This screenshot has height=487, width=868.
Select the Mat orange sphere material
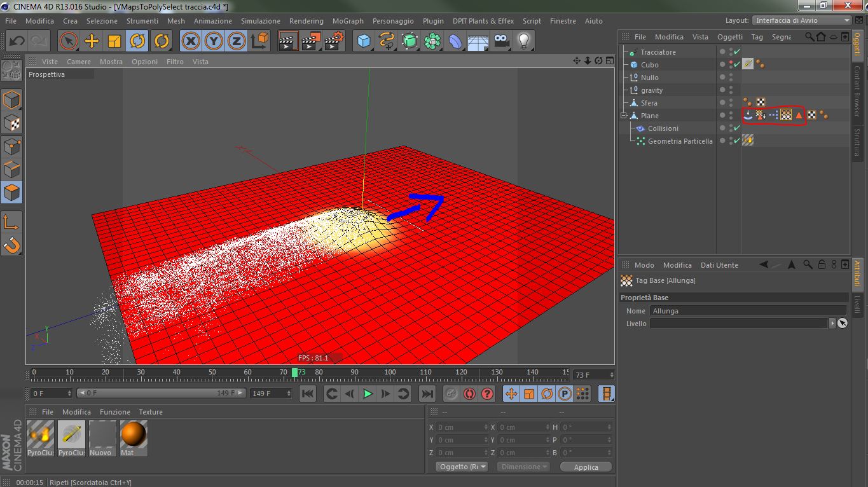[x=134, y=437]
